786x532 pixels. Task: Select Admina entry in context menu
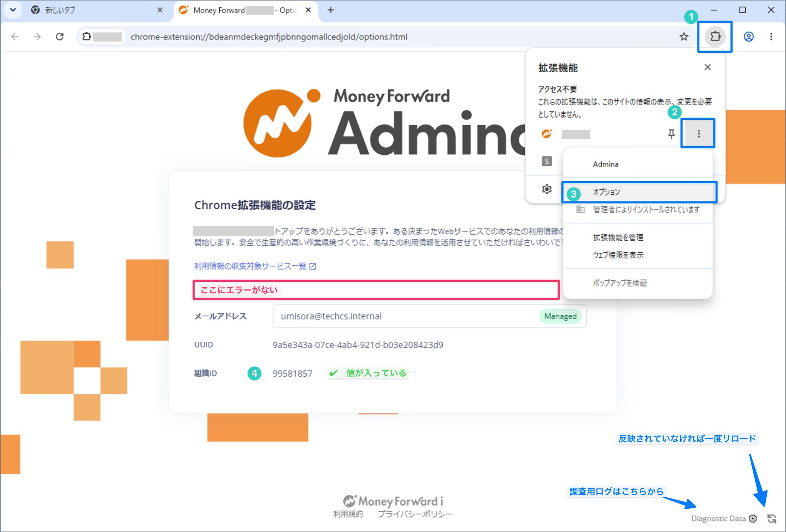click(638, 164)
